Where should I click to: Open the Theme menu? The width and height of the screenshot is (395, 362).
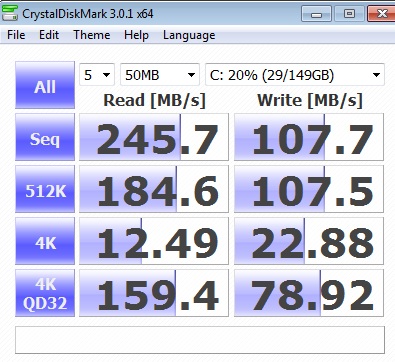[92, 35]
